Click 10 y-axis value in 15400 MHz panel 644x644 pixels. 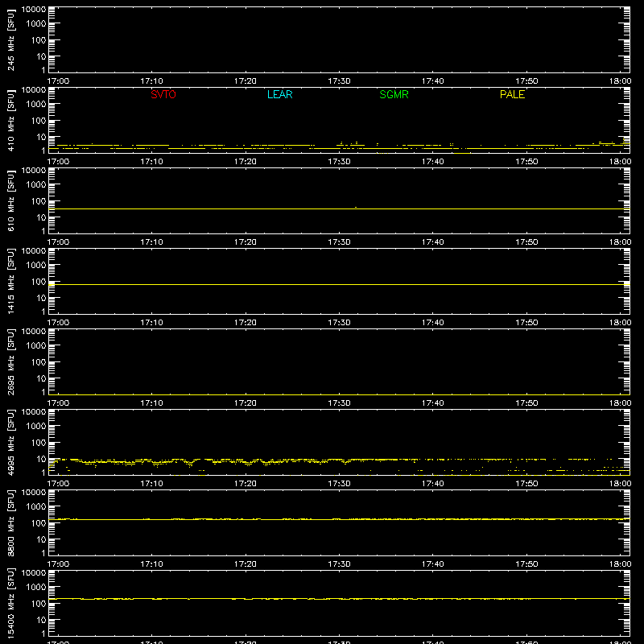(x=41, y=620)
